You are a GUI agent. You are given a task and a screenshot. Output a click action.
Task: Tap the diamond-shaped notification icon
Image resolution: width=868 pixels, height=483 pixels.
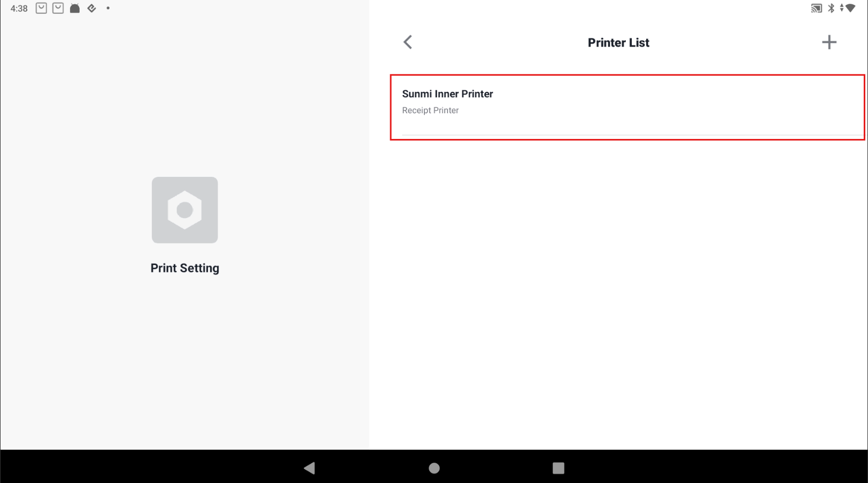[92, 8]
